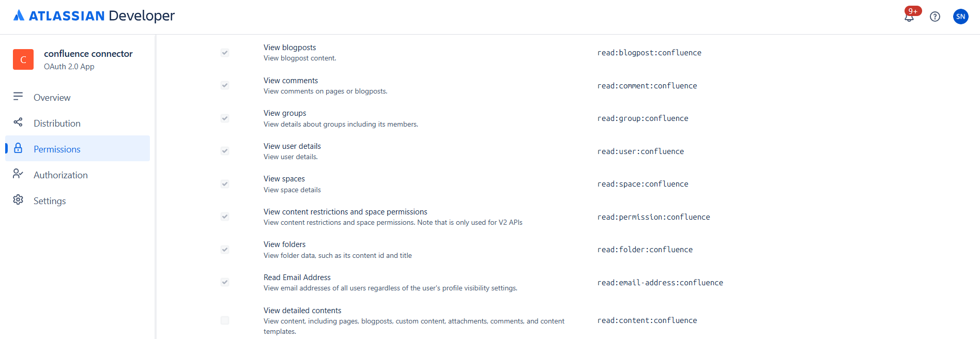Open the notifications bell with 9+ badge
Viewport: 980px width, 339px height.
coord(909,17)
